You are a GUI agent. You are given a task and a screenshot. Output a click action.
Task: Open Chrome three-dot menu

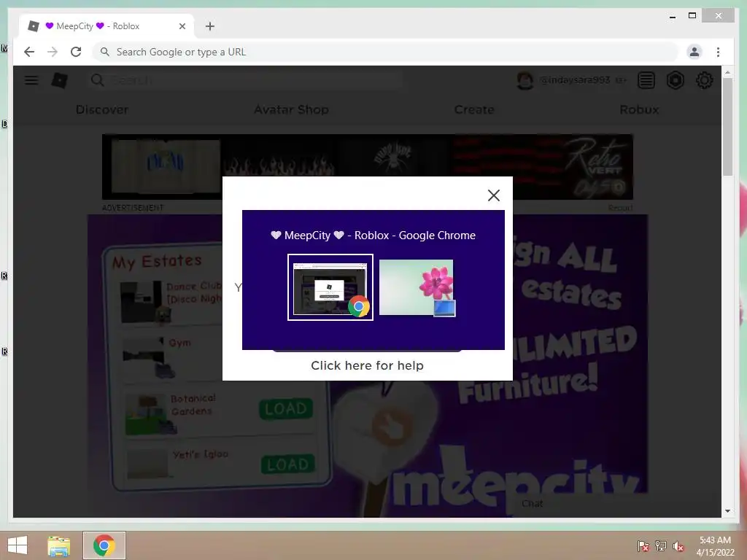(x=718, y=52)
